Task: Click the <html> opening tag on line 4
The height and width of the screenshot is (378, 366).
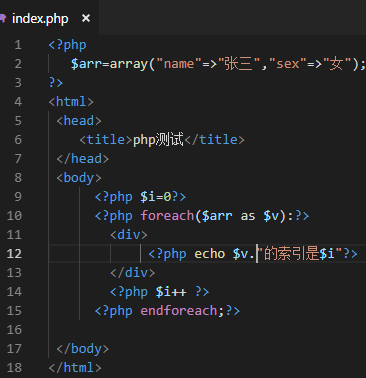Action: coord(71,102)
